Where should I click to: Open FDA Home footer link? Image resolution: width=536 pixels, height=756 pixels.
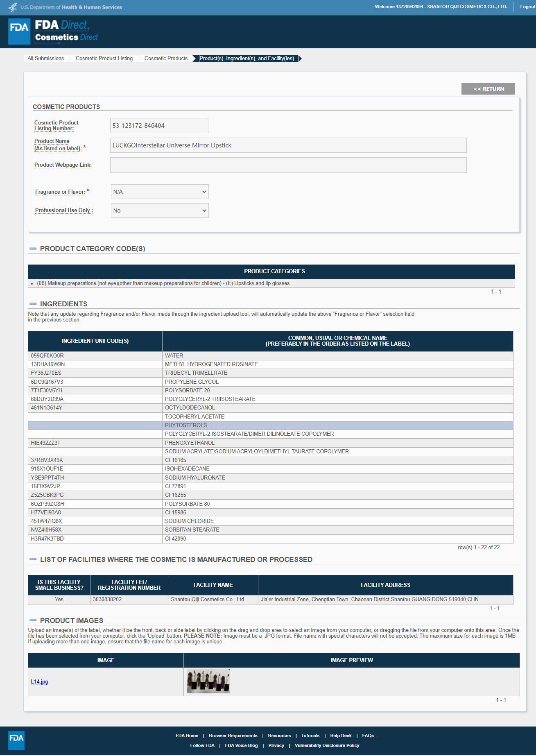pos(187,736)
